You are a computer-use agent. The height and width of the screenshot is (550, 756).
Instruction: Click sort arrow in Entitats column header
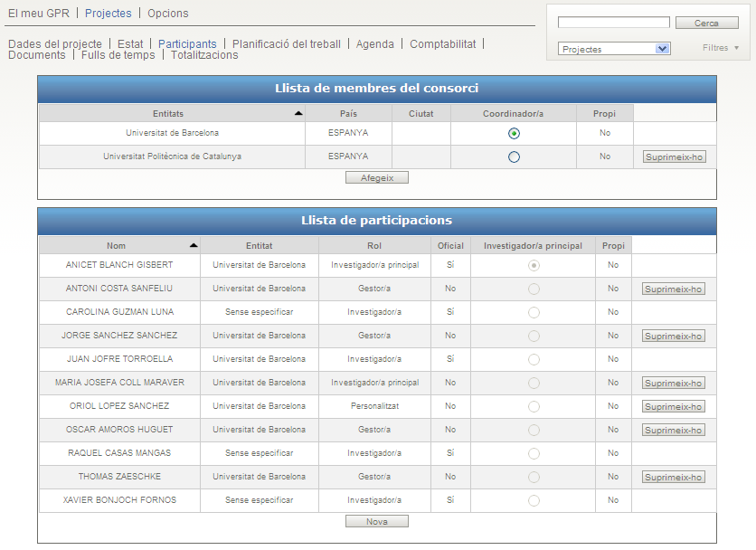298,114
